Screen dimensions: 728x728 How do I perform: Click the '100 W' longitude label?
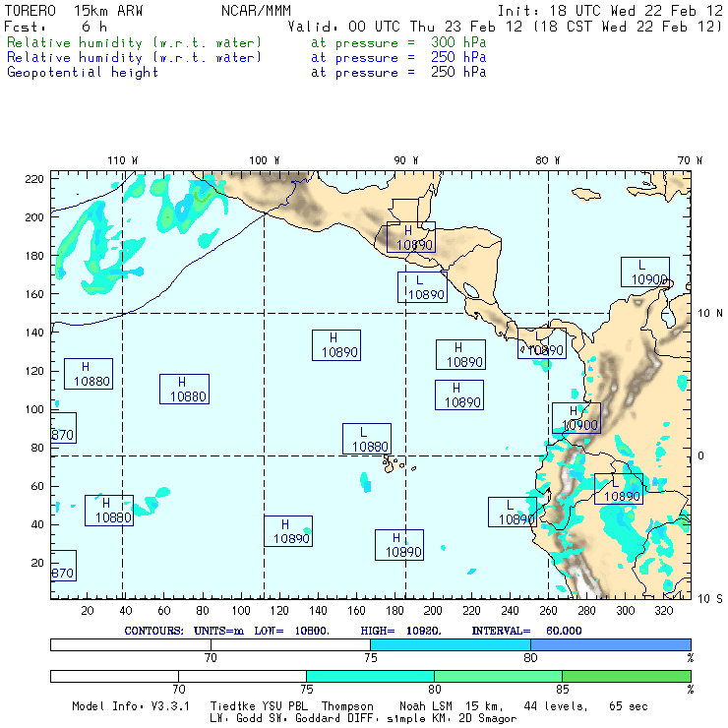click(x=265, y=160)
